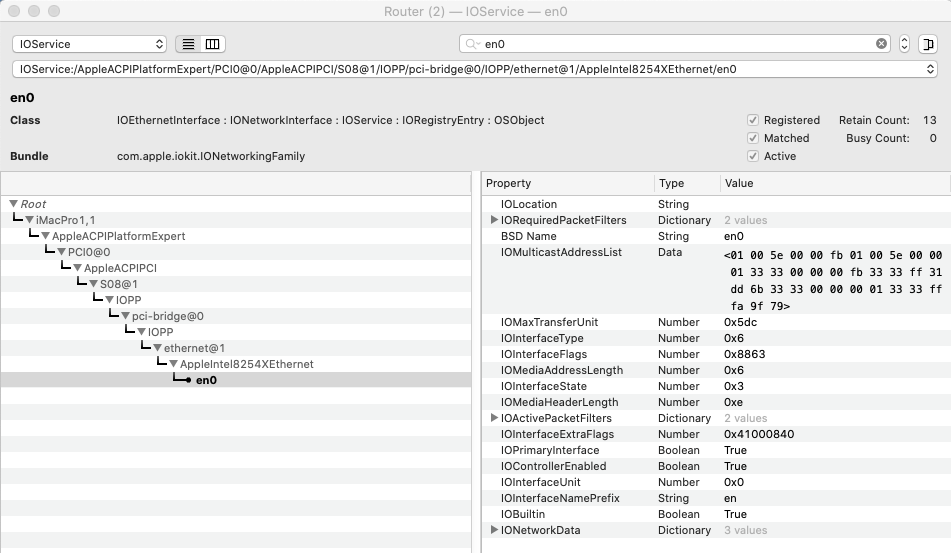Expand IONetworkData dictionary
Viewport: 951px width, 553px height.
(494, 530)
